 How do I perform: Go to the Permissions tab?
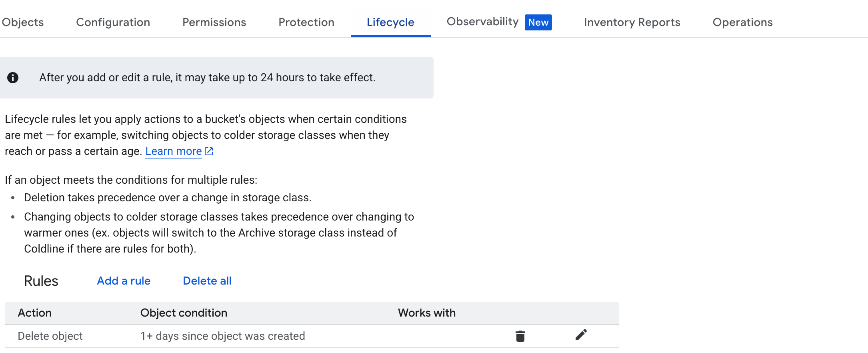[214, 22]
